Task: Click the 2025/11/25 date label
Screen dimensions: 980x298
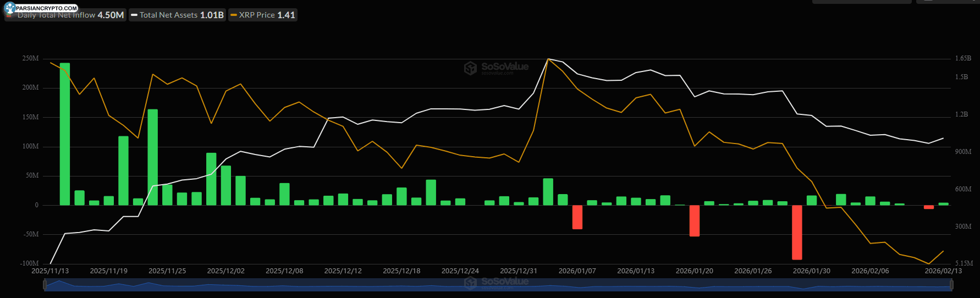Action: (167, 271)
